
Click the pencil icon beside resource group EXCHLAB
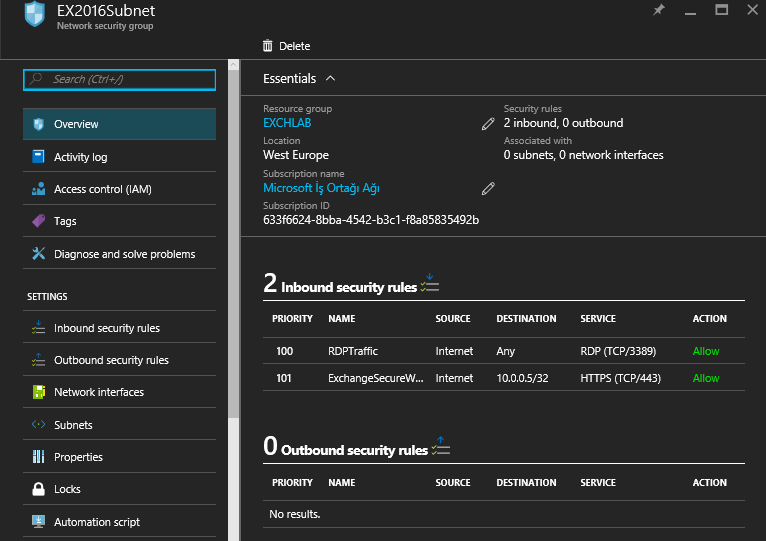(488, 124)
